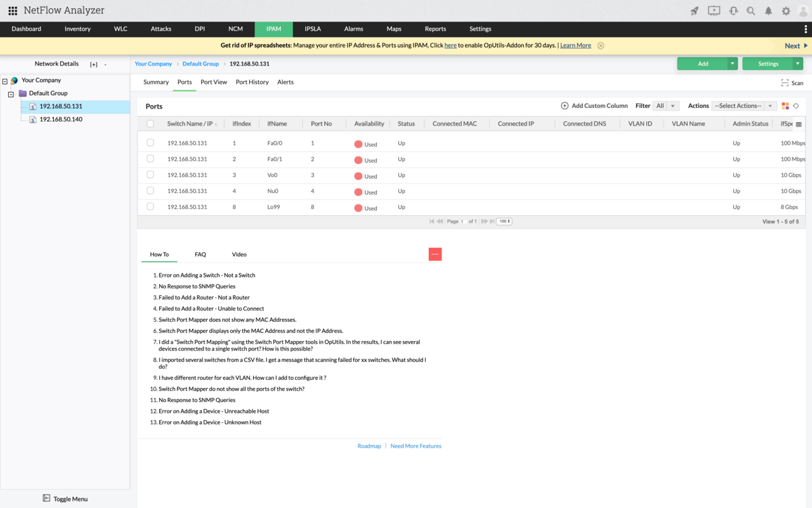Open the apps grid menu icon
The image size is (812, 508).
13,11
